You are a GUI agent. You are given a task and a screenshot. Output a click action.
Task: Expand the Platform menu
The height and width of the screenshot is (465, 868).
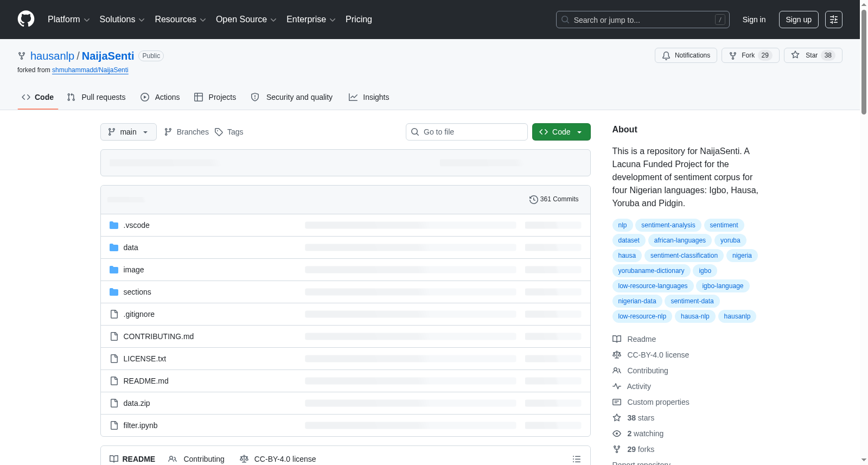(68, 20)
